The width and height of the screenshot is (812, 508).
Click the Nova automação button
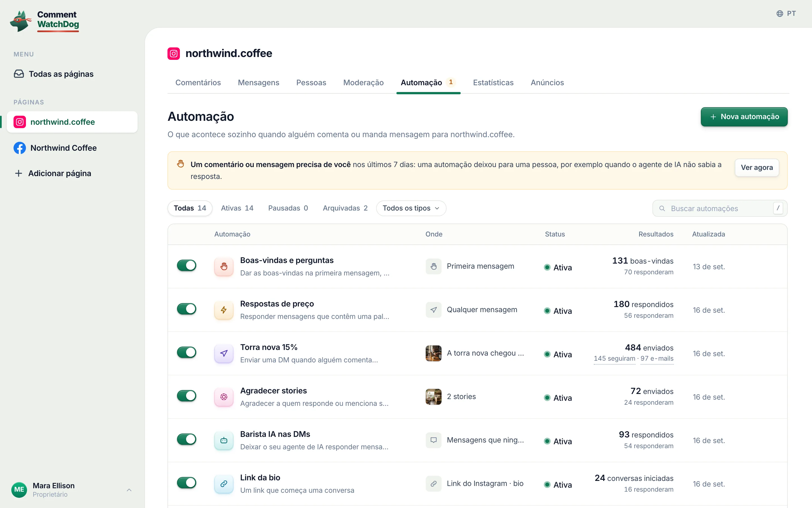[x=744, y=117]
